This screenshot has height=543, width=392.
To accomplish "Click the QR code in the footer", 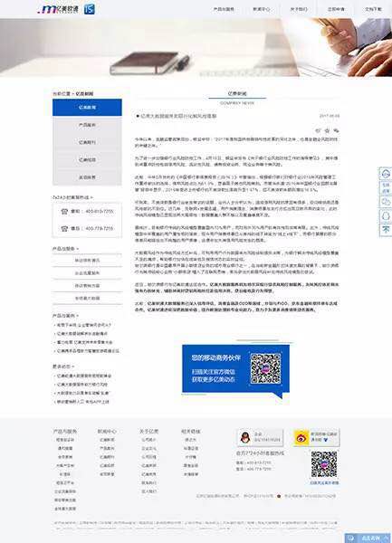I will 324,464.
